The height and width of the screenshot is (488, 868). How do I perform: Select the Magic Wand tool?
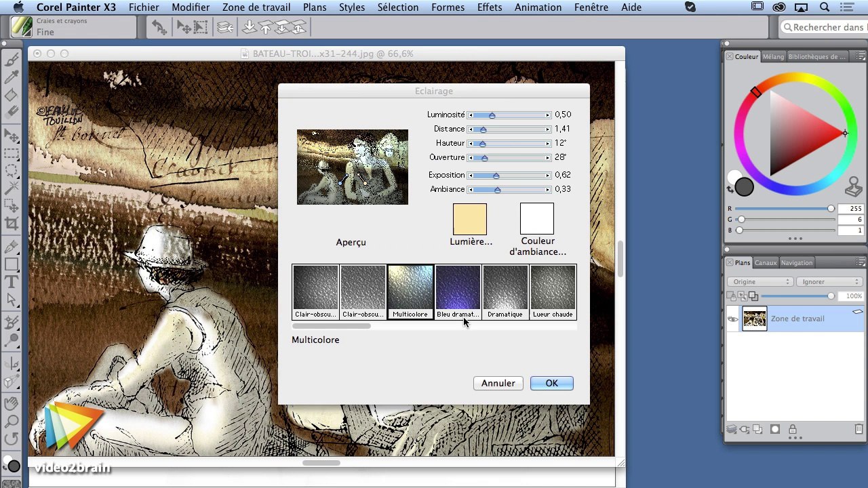[x=12, y=188]
